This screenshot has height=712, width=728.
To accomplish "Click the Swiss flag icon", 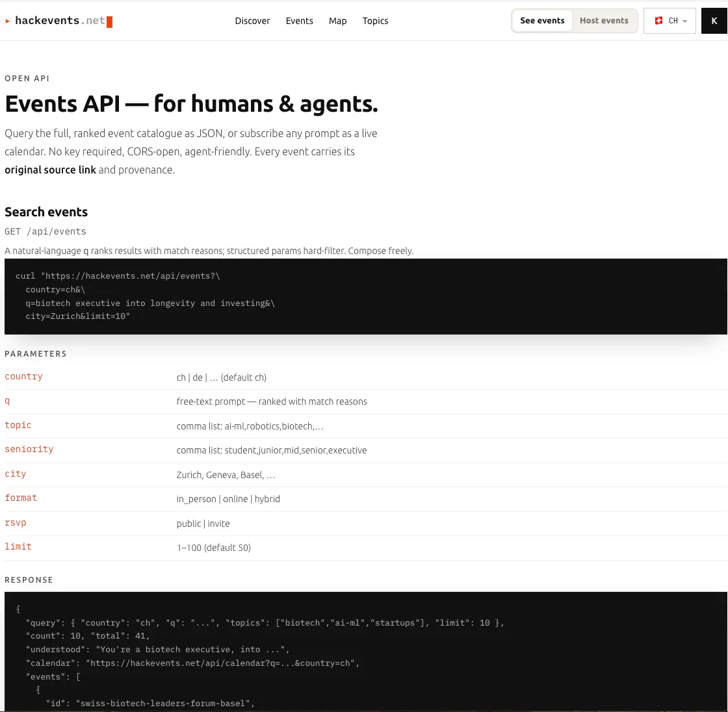I will 658,20.
